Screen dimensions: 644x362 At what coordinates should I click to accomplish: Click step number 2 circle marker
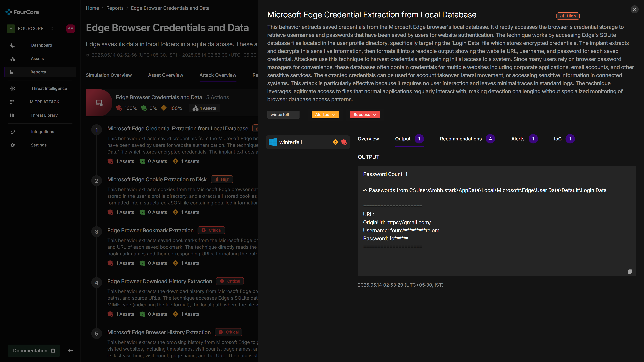point(96,181)
